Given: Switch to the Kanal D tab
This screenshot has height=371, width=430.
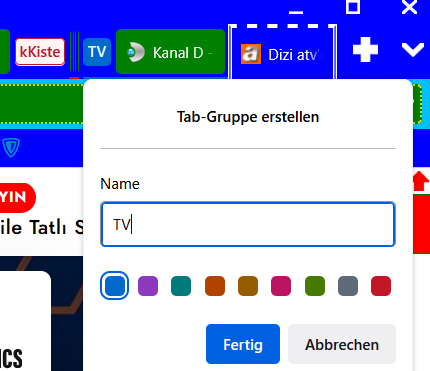Looking at the screenshot, I should (170, 52).
